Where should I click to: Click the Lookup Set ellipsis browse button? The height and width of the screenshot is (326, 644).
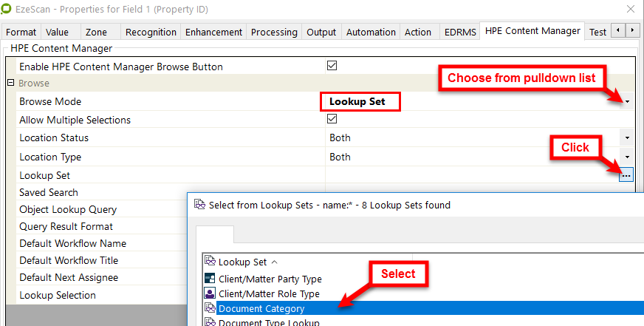coord(626,175)
